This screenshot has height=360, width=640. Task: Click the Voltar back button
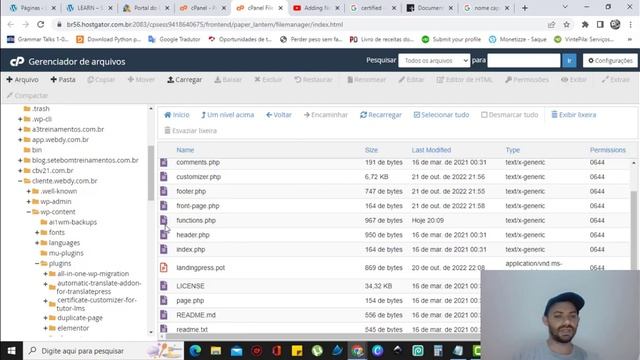(279, 115)
